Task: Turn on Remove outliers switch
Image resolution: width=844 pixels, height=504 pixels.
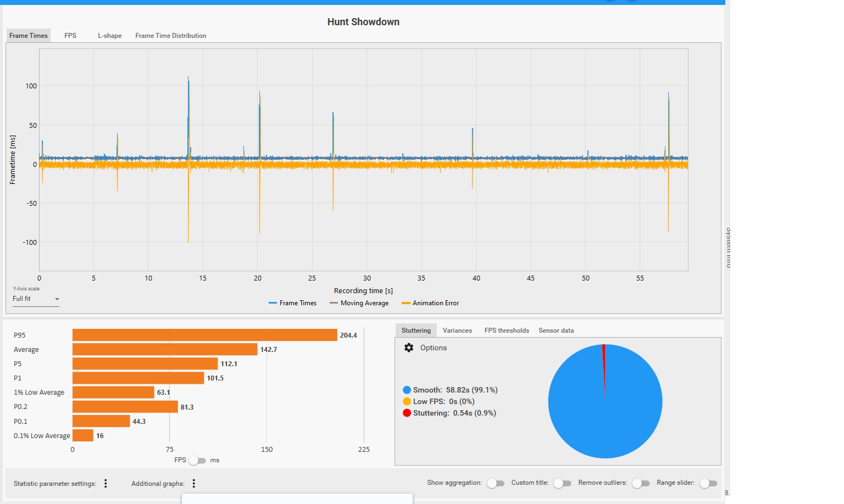Action: tap(641, 483)
